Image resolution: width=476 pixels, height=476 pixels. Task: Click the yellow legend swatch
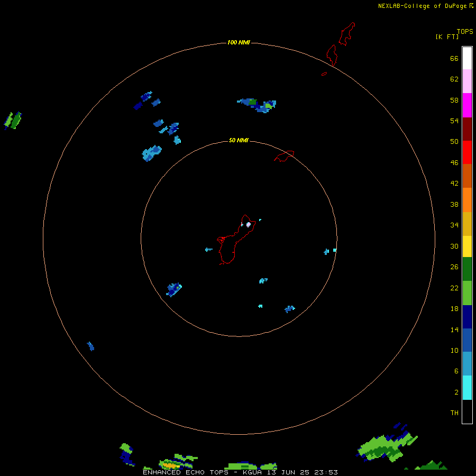[x=467, y=246]
